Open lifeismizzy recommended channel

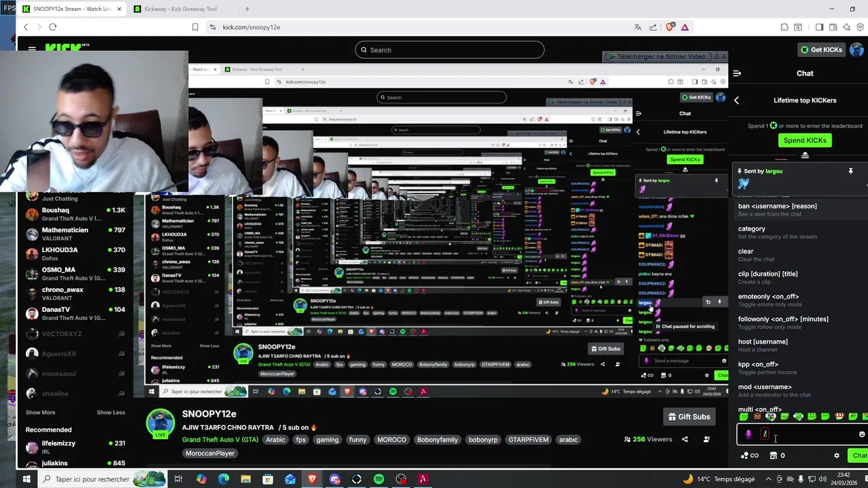coord(75,447)
